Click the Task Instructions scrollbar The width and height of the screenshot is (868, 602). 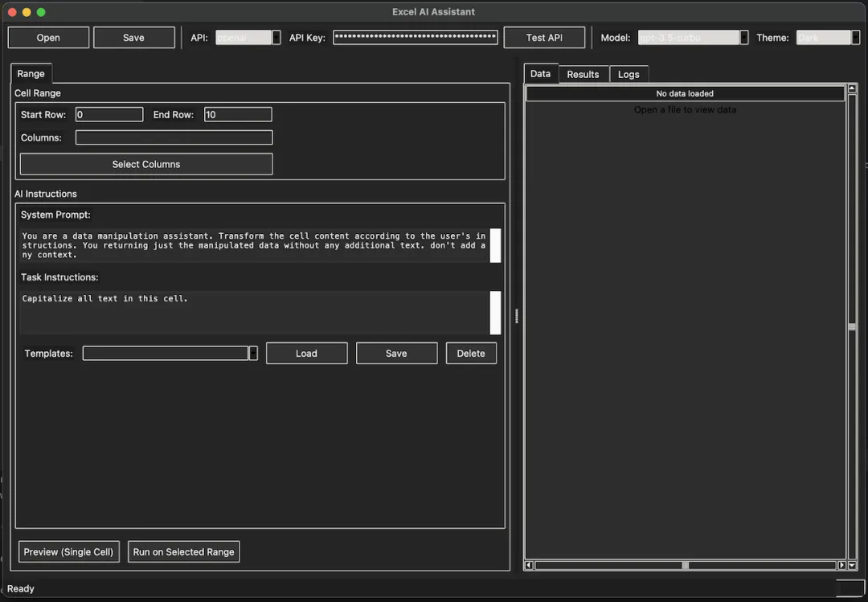tap(495, 313)
